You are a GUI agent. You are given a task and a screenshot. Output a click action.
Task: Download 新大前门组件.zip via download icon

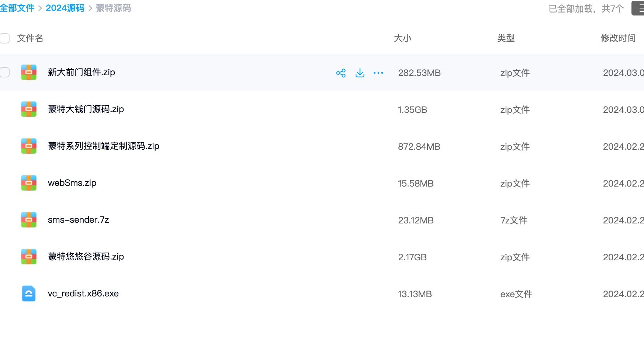[360, 73]
